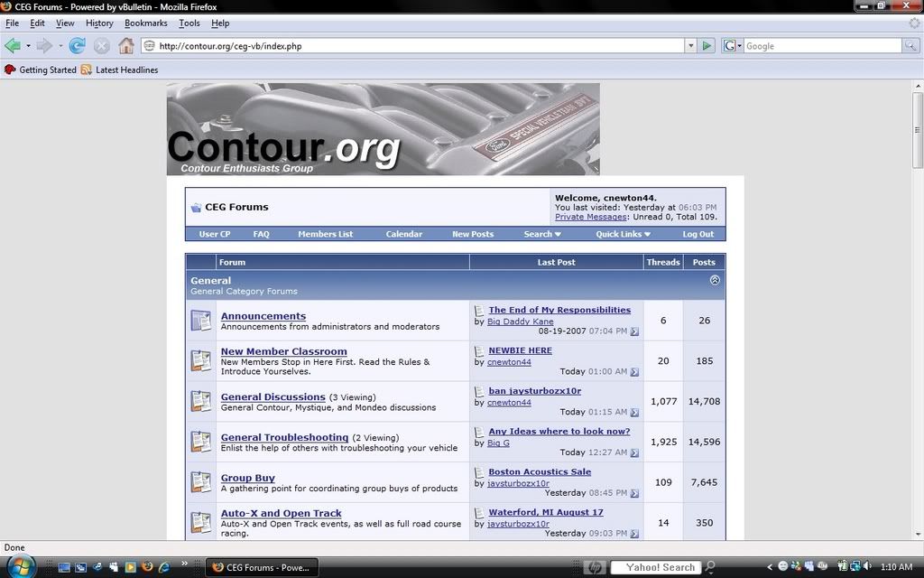
Task: Open the General Discussions forum link
Action: coord(273,397)
